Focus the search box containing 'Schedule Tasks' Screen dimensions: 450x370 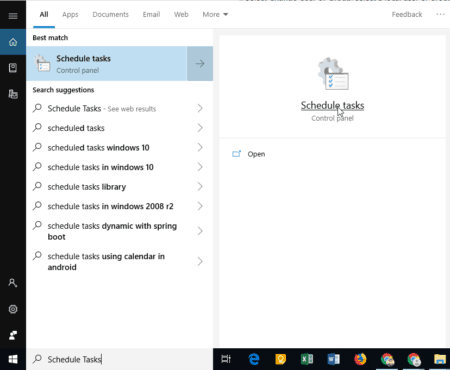point(120,359)
